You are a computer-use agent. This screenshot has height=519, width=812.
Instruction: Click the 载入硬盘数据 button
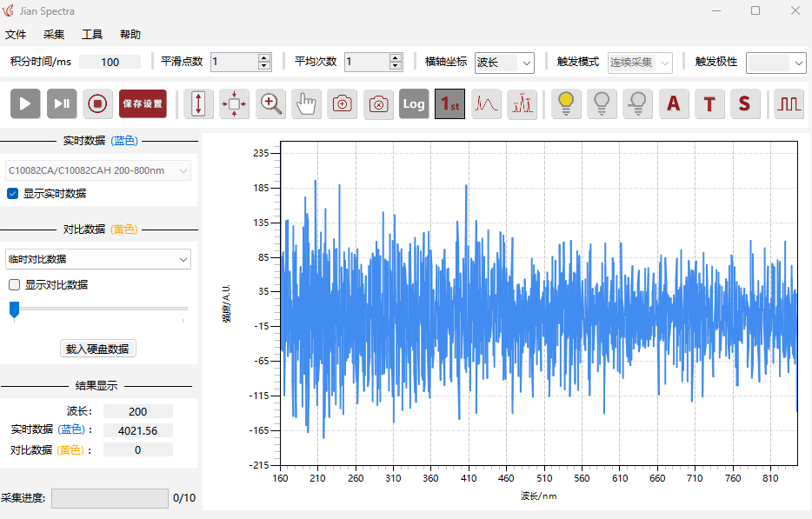pos(98,349)
